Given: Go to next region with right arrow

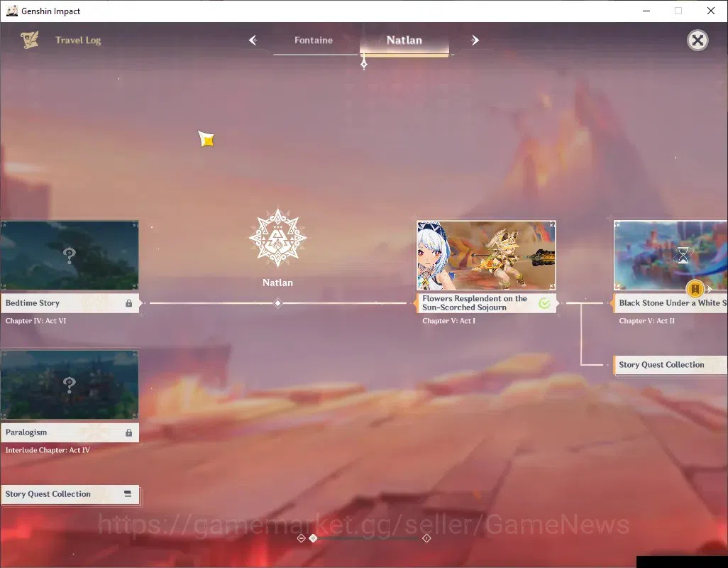Looking at the screenshot, I should [x=475, y=40].
